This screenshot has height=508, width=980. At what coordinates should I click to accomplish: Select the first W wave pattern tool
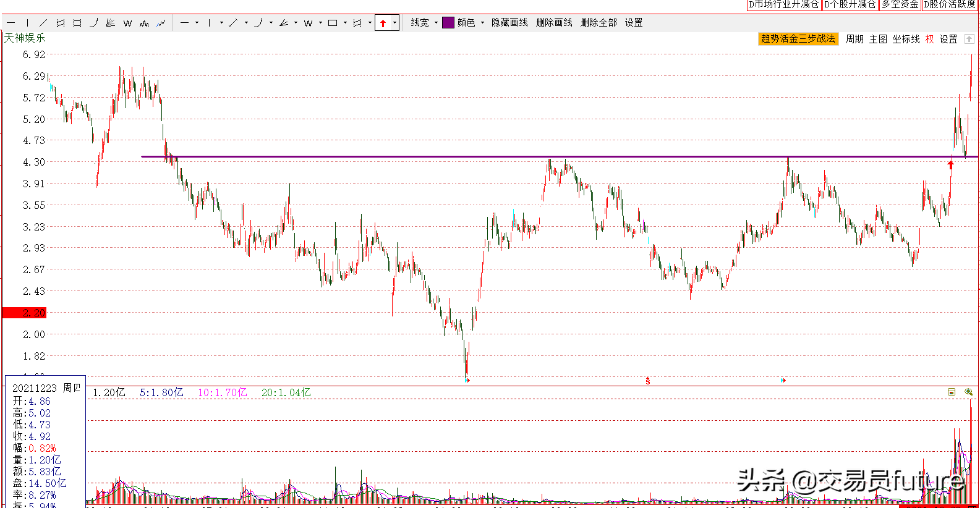[x=127, y=23]
